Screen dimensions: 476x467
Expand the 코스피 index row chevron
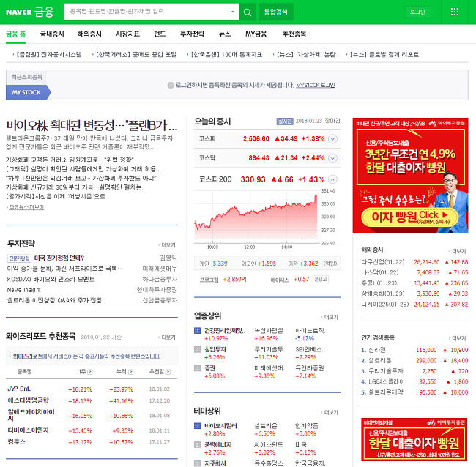(x=333, y=139)
